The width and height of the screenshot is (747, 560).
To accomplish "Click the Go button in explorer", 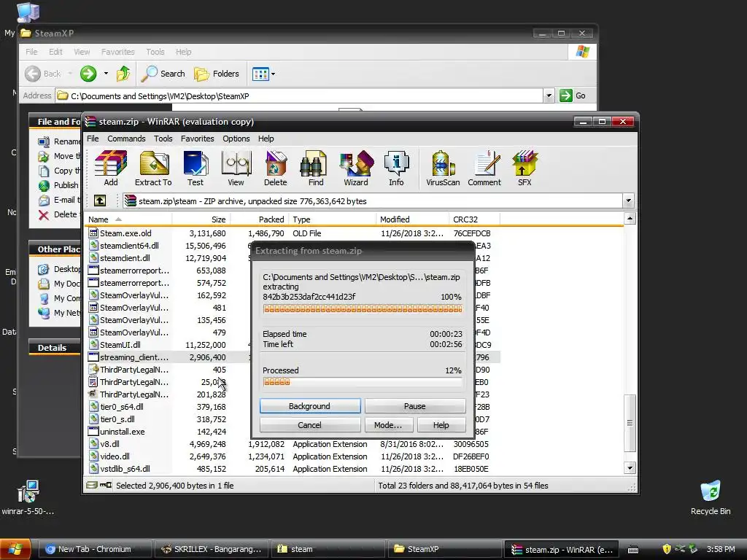I will 573,96.
